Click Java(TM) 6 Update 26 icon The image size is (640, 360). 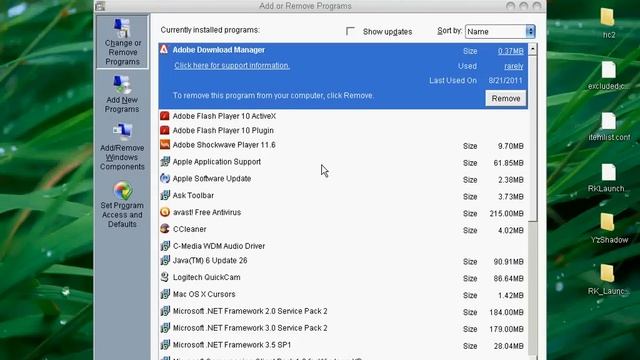pyautogui.click(x=164, y=260)
